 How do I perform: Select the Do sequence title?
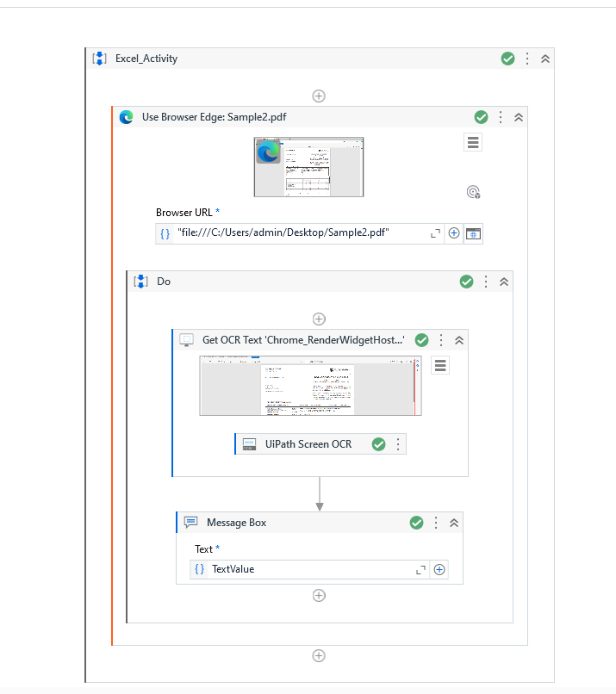click(x=164, y=282)
